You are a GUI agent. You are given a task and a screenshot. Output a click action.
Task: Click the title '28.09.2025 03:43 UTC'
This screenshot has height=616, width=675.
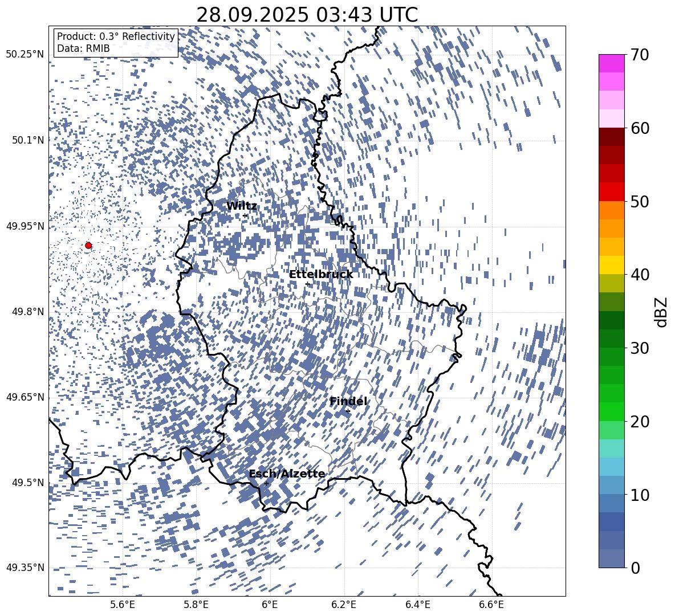coord(307,15)
